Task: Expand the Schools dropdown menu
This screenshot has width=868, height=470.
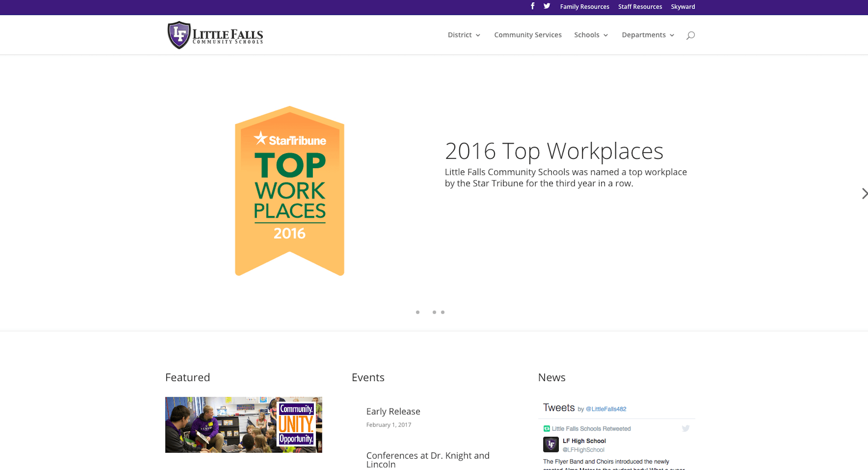Action: pos(591,35)
